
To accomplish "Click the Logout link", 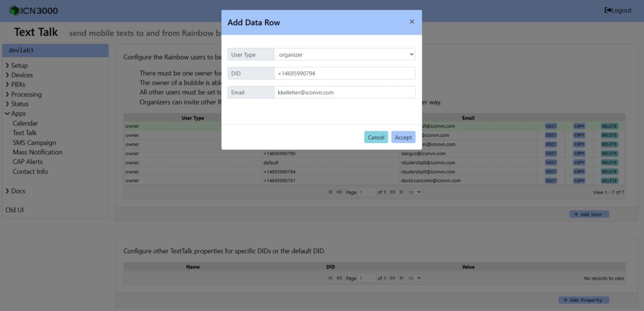I will point(618,10).
